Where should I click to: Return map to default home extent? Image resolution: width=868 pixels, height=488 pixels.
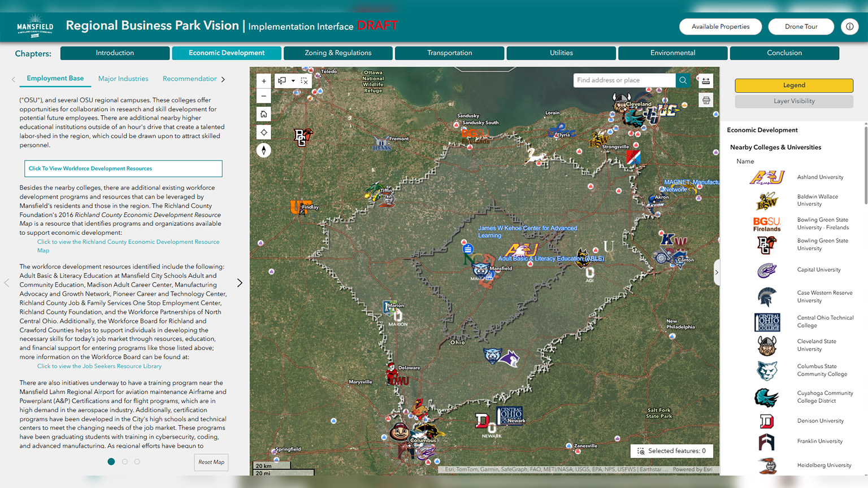coord(264,114)
